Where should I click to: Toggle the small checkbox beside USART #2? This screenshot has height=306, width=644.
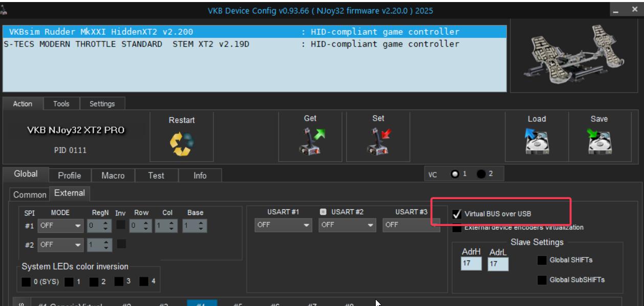(323, 212)
